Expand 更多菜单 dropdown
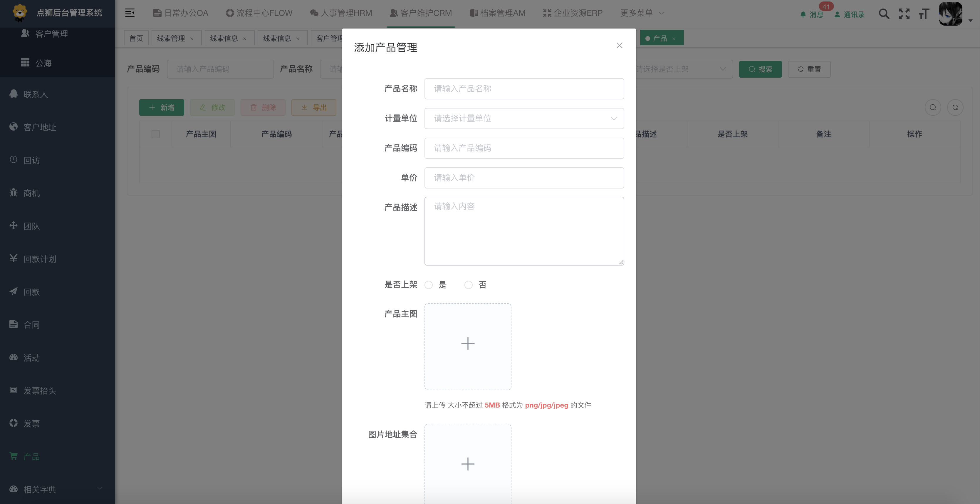This screenshot has height=504, width=980. pos(642,13)
